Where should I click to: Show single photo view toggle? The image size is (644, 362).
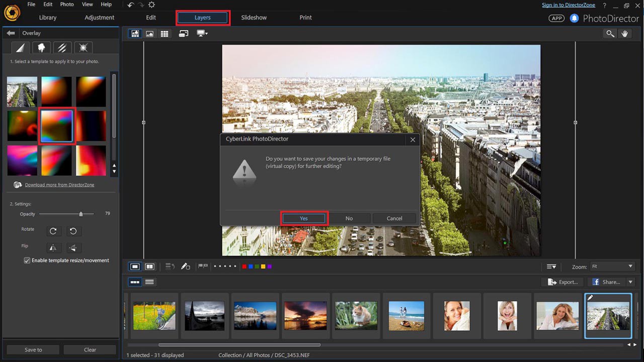tap(135, 266)
